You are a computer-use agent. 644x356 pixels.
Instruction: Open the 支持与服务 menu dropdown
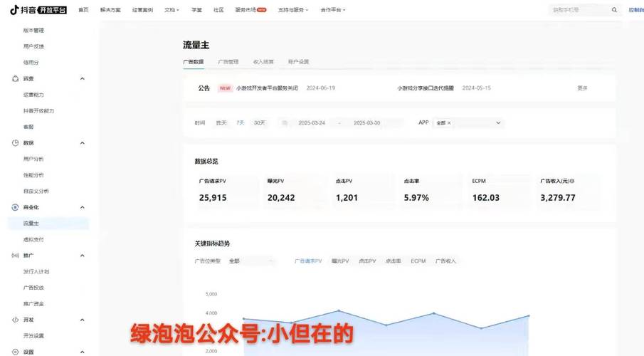293,10
